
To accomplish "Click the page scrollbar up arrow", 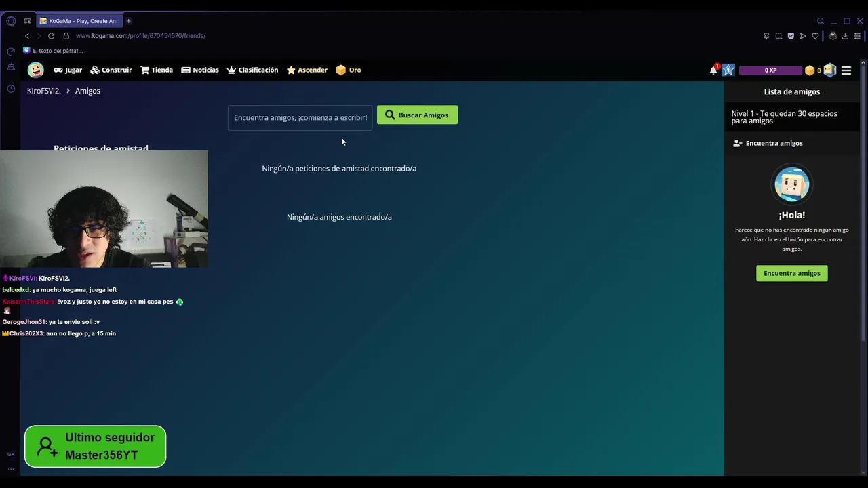I will pos(863,63).
